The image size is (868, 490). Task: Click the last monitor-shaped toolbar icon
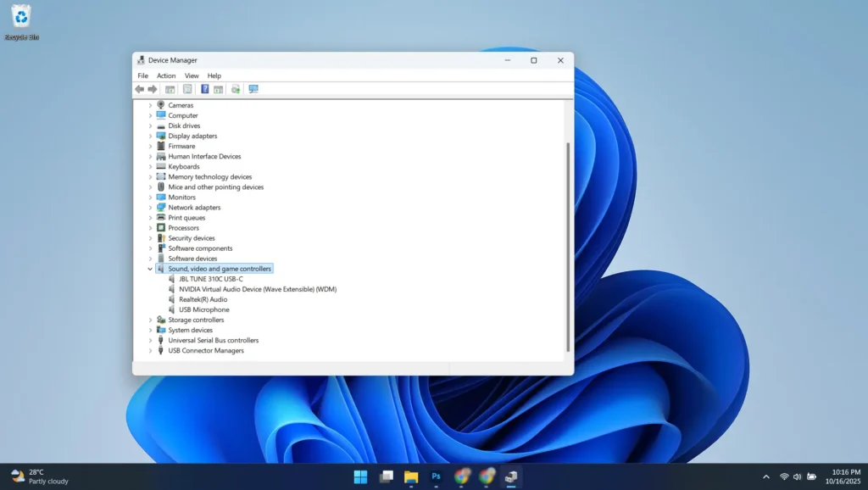[x=253, y=88]
